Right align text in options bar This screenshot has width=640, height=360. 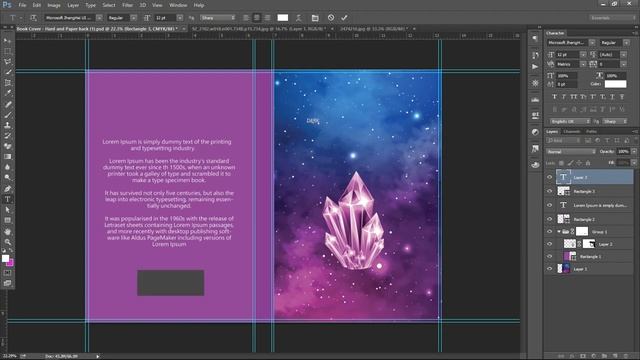click(267, 18)
